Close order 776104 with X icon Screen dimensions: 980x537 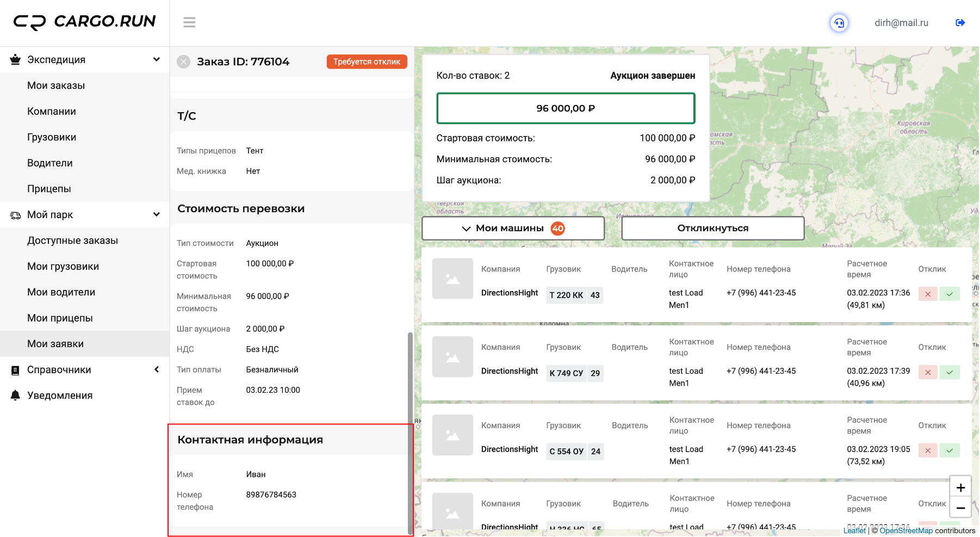click(x=184, y=61)
